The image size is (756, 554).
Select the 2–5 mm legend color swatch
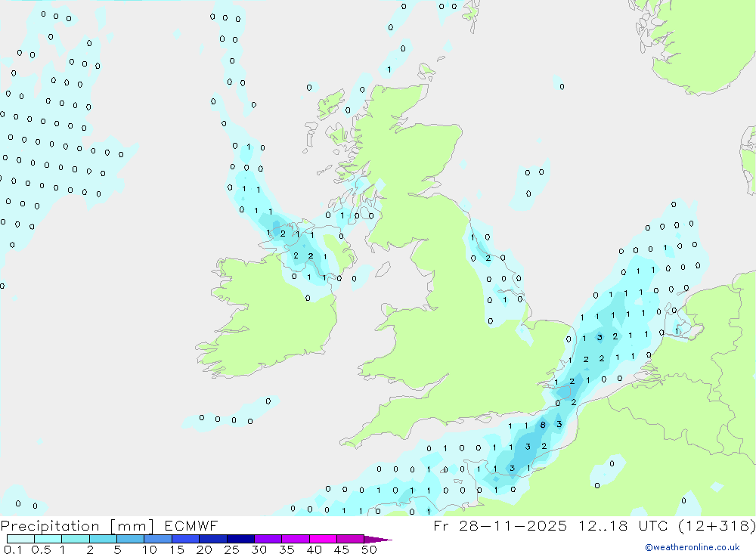pyautogui.click(x=103, y=539)
